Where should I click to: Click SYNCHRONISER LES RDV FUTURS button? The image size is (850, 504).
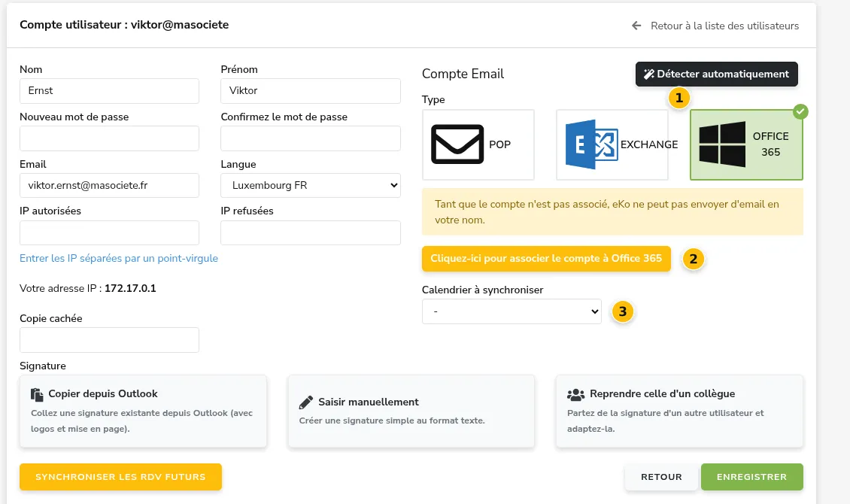[120, 477]
